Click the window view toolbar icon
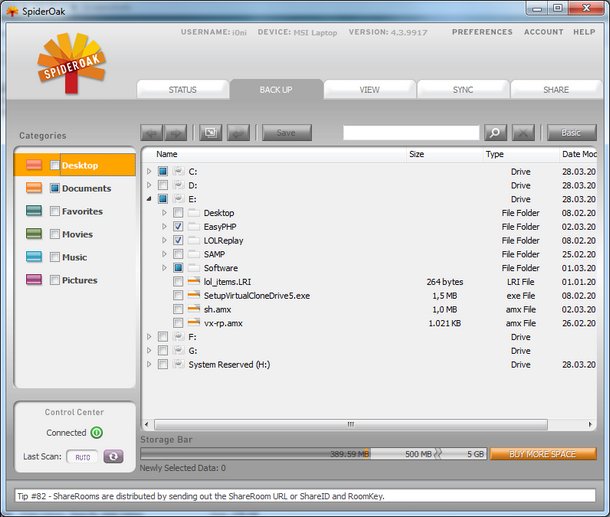The image size is (610, 517). point(210,133)
